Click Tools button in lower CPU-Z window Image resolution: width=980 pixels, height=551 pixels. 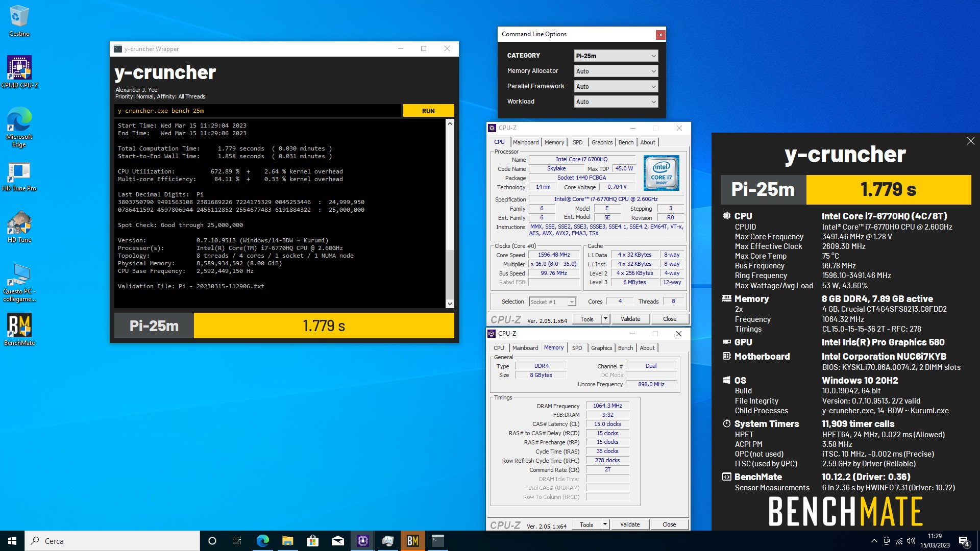586,524
